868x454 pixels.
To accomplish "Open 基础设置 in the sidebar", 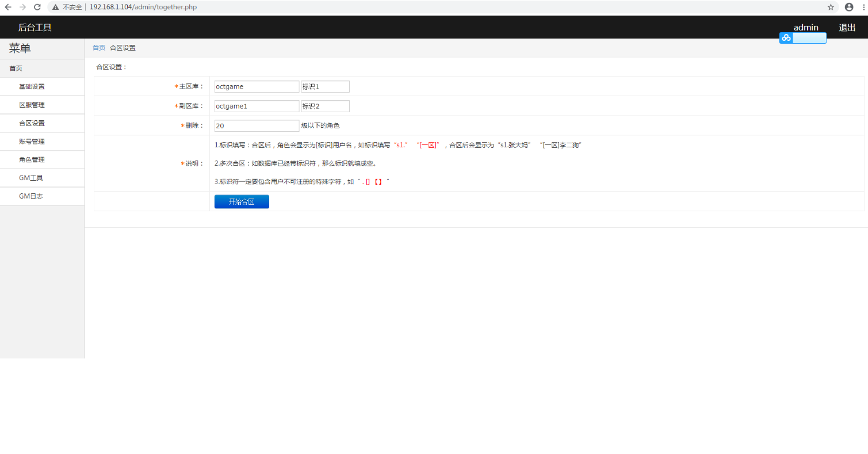I will [x=31, y=86].
